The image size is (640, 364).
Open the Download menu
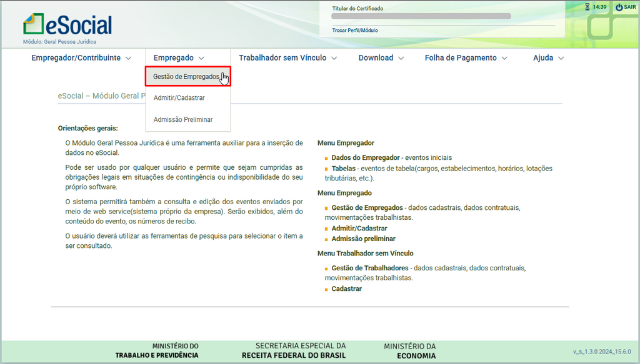(381, 58)
